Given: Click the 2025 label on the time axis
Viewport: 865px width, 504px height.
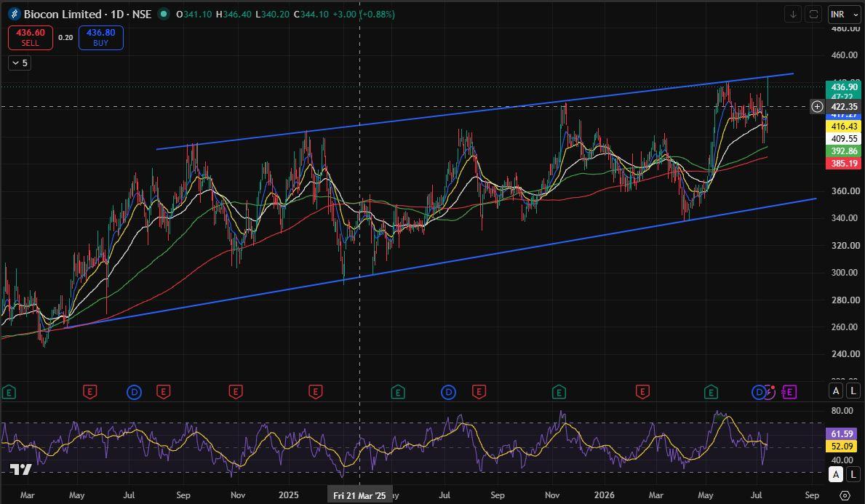Looking at the screenshot, I should 289,495.
